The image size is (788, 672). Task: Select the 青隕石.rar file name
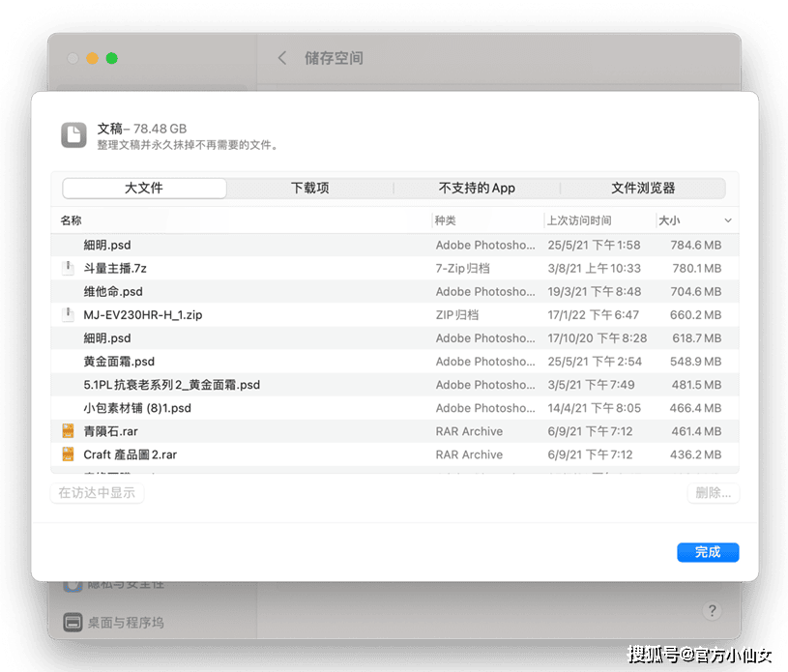110,430
